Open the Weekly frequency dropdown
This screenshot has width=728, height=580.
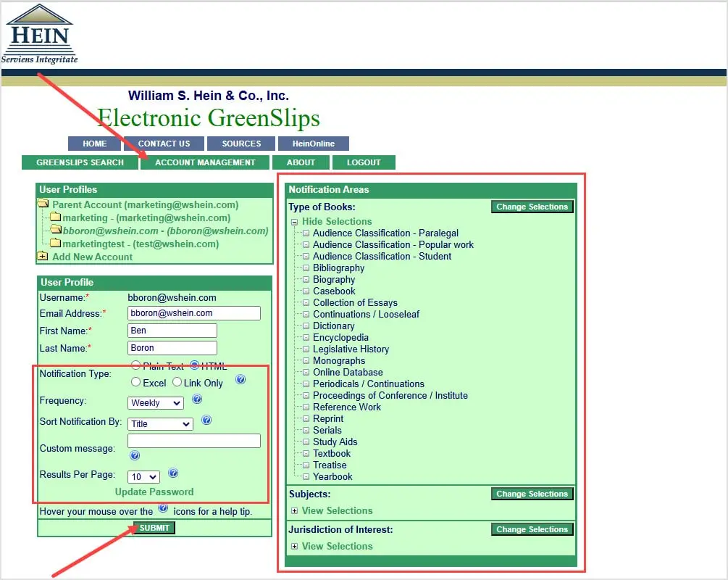click(155, 402)
